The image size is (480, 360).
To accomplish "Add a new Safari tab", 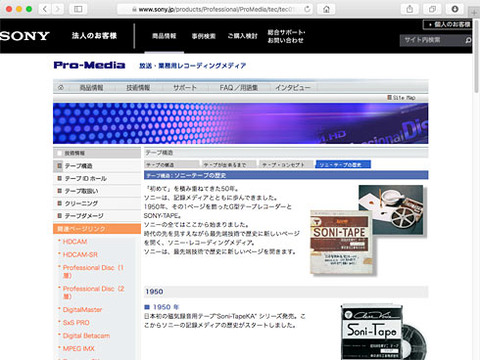I will 474,13.
